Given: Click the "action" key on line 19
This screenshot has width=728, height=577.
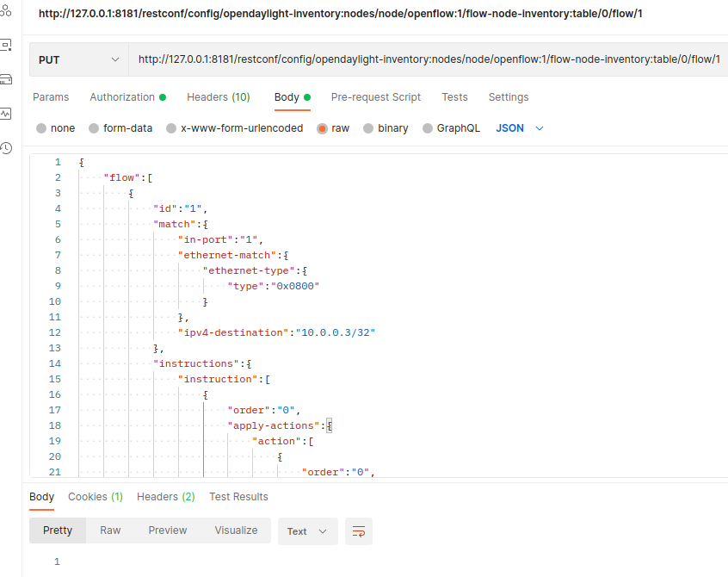Looking at the screenshot, I should [x=277, y=441].
